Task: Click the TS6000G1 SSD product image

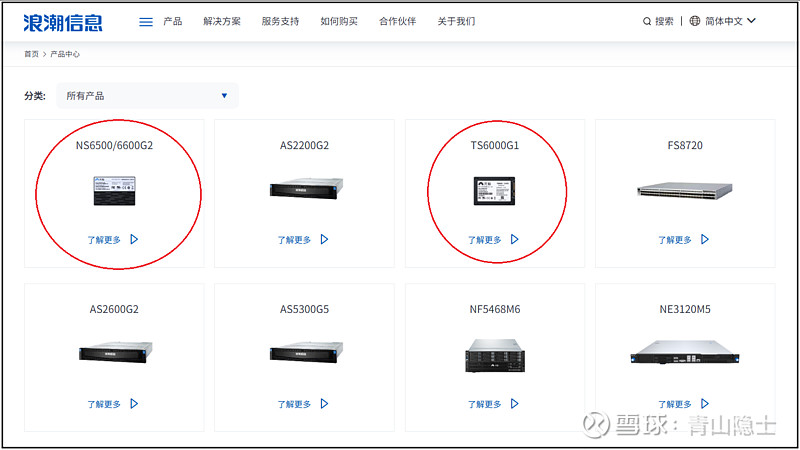Action: click(494, 191)
